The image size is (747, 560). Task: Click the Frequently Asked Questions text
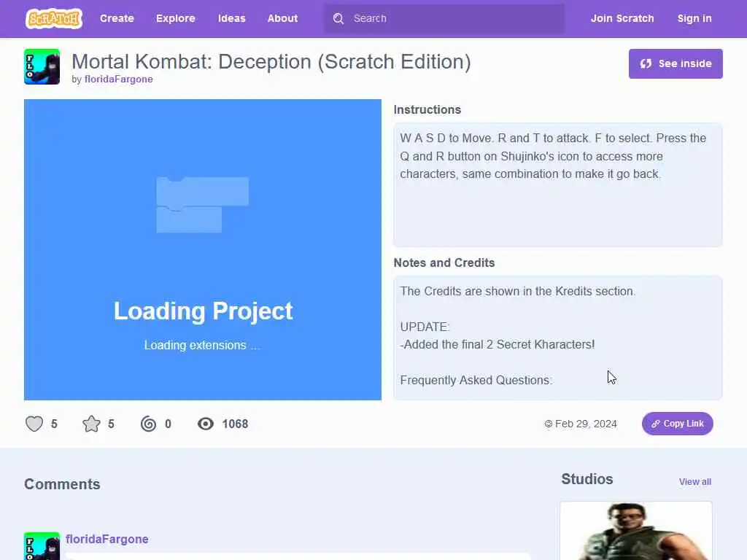(476, 381)
